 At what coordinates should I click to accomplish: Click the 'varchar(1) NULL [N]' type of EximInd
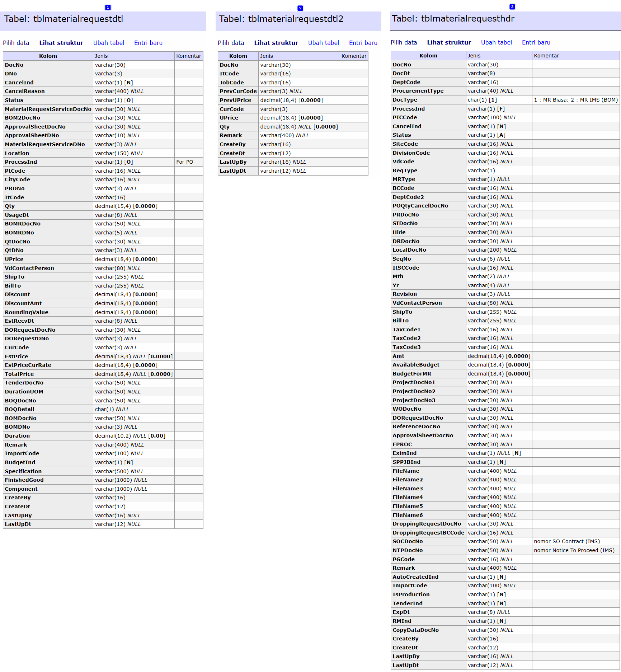pyautogui.click(x=494, y=453)
